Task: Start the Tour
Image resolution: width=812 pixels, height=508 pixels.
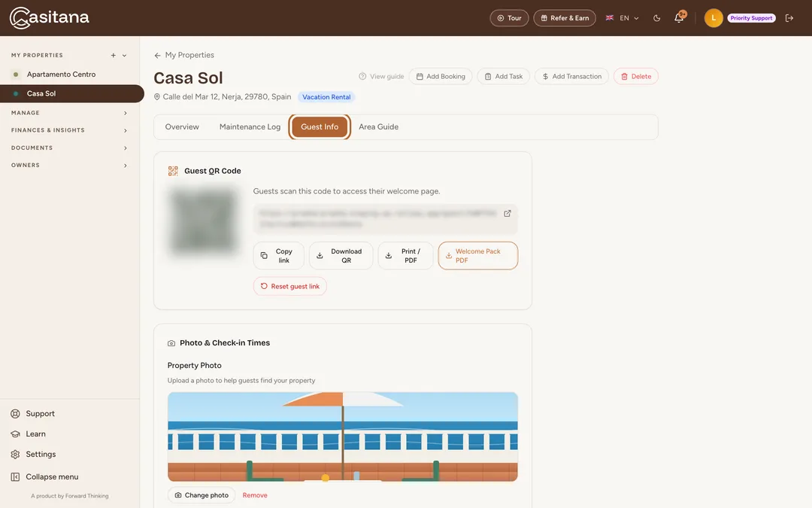Action: 509,18
